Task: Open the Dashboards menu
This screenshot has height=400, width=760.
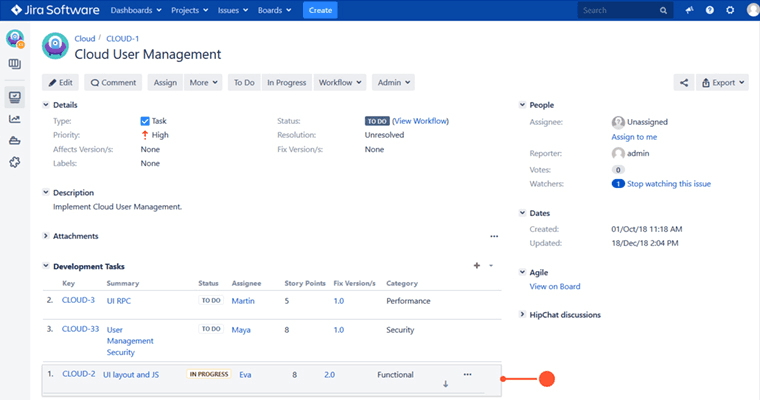Action: [136, 10]
